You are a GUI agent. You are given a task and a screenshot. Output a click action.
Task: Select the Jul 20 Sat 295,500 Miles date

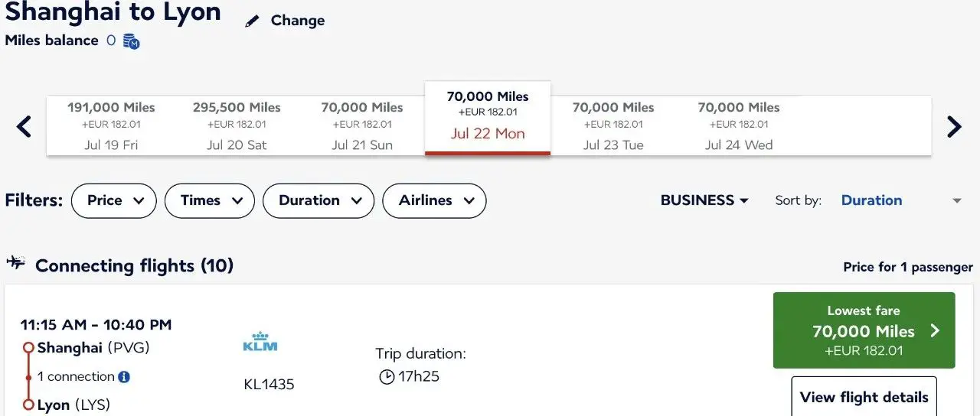pos(237,126)
